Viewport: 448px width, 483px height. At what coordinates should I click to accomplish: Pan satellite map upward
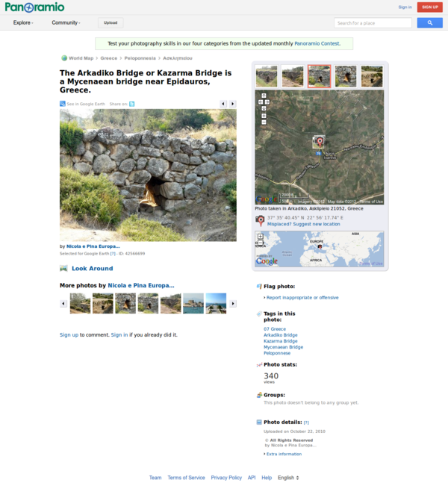pos(264,96)
